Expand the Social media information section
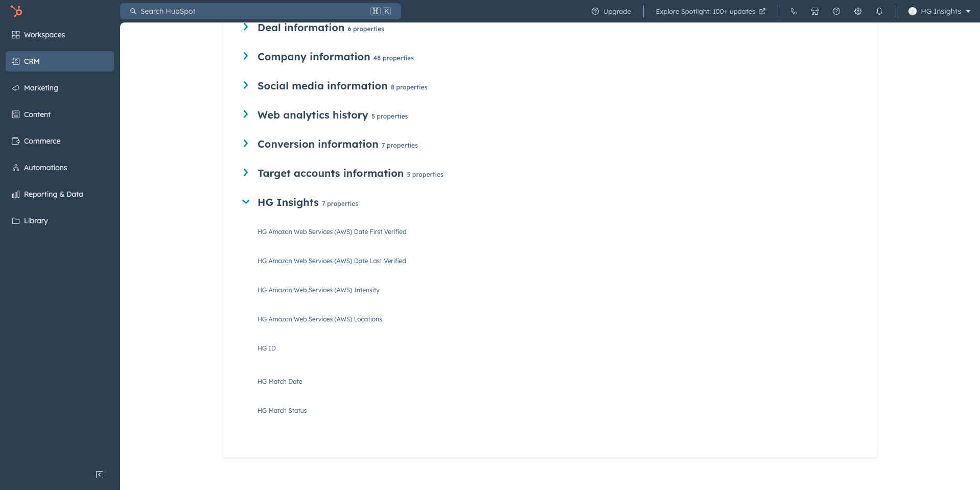 click(246, 85)
